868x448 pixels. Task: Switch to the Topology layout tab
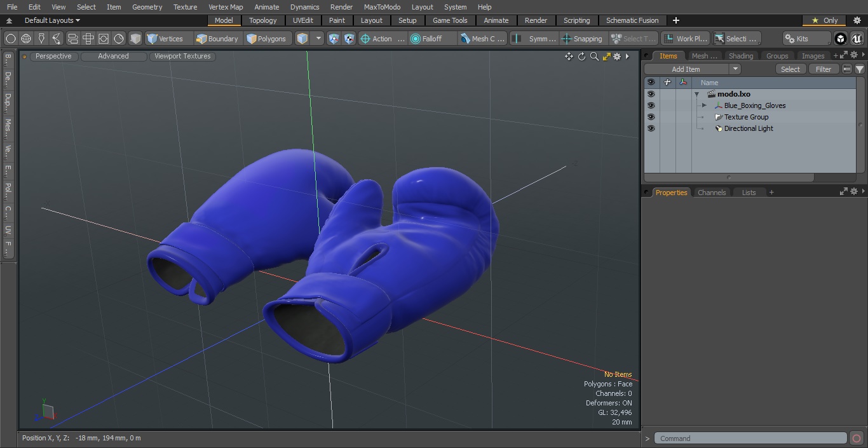(262, 20)
